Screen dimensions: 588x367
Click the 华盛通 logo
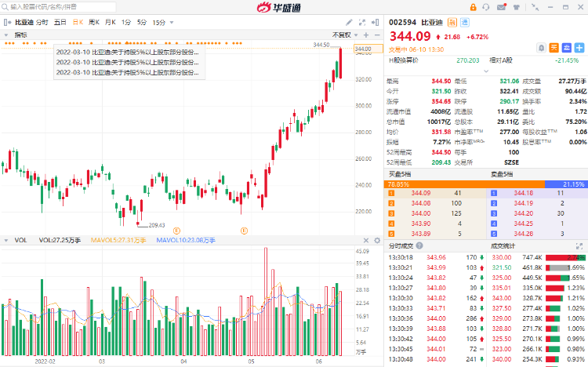(x=278, y=7)
